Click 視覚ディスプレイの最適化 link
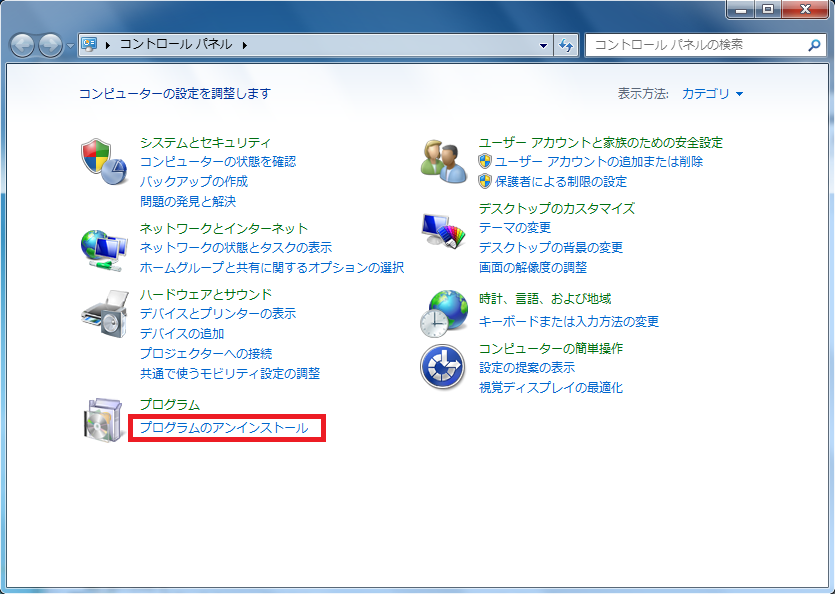Viewport: 835px width, 594px height. click(551, 387)
